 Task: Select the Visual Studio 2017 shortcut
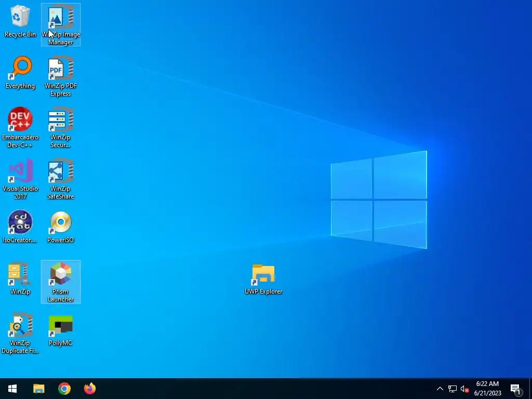pyautogui.click(x=20, y=179)
